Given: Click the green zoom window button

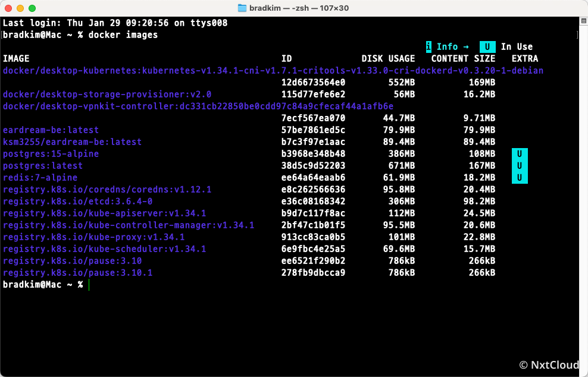Looking at the screenshot, I should point(32,8).
